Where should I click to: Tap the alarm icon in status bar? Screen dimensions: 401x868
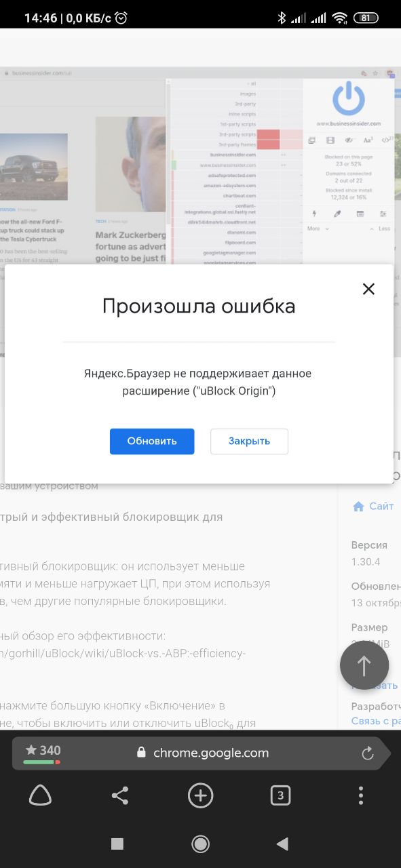click(x=121, y=18)
